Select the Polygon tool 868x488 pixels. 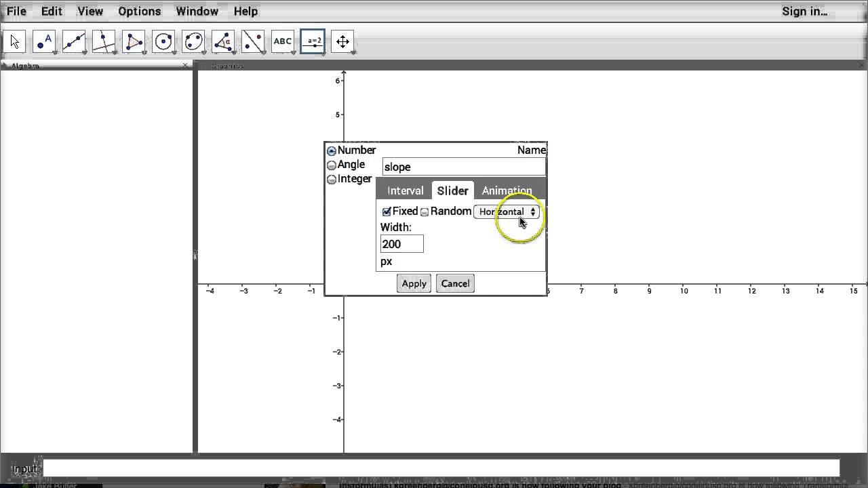point(134,41)
